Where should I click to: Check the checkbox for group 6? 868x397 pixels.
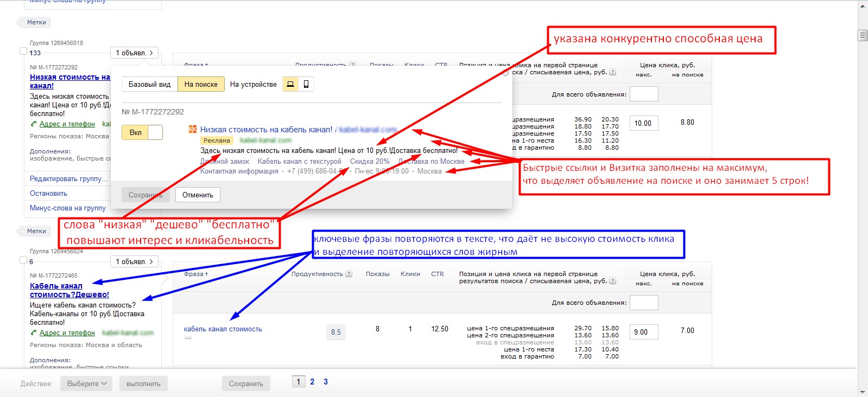click(23, 260)
